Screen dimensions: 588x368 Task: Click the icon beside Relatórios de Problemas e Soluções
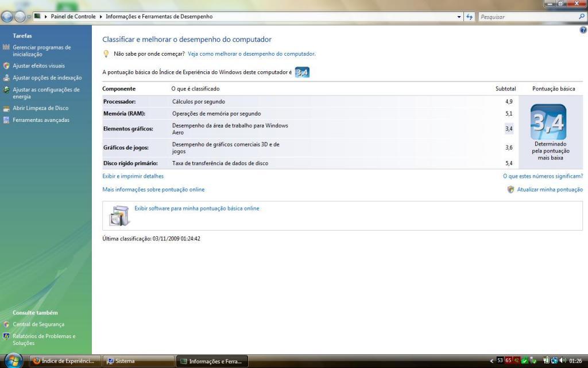[6, 336]
